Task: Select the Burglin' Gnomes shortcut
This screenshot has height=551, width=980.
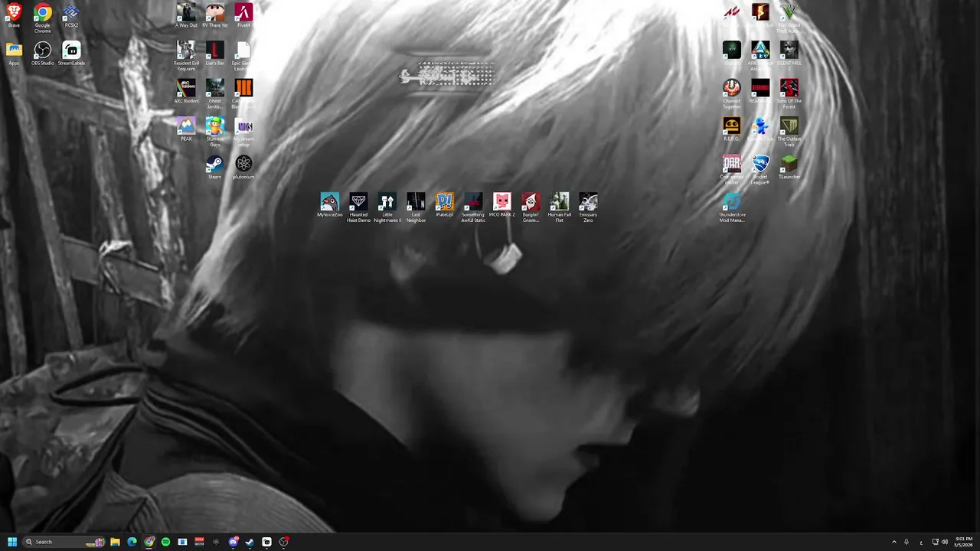Action: click(531, 208)
